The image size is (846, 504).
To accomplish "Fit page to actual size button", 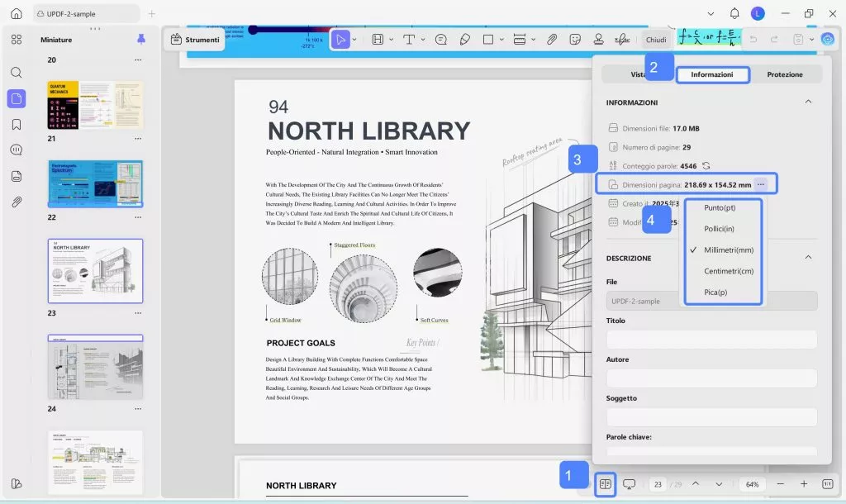I will [828, 484].
